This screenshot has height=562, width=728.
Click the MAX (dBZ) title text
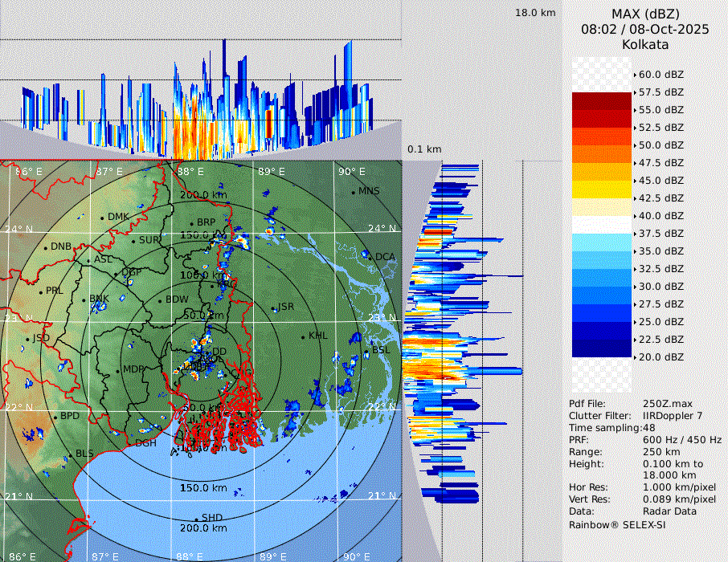tap(645, 14)
